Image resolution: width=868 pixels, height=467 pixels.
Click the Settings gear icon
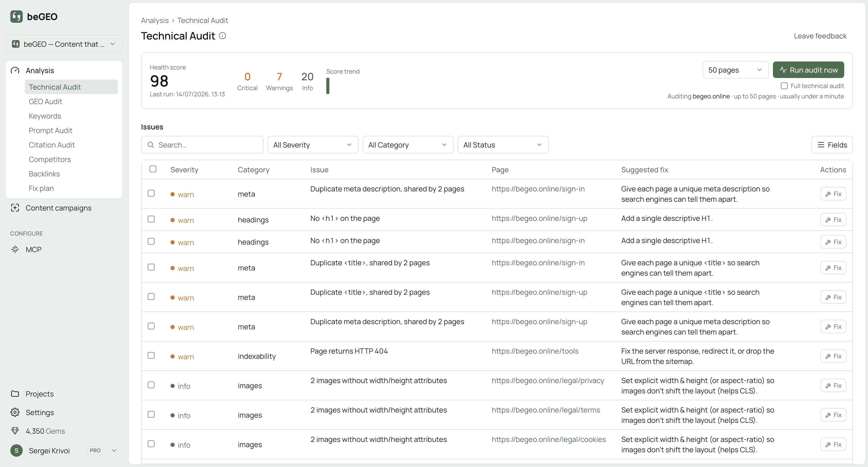[15, 412]
